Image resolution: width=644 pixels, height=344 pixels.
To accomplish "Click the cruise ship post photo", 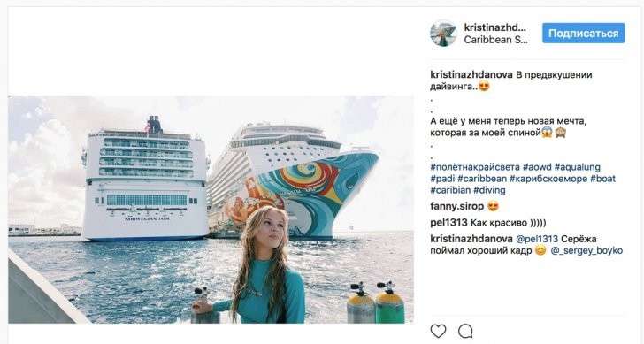I will tap(211, 210).
